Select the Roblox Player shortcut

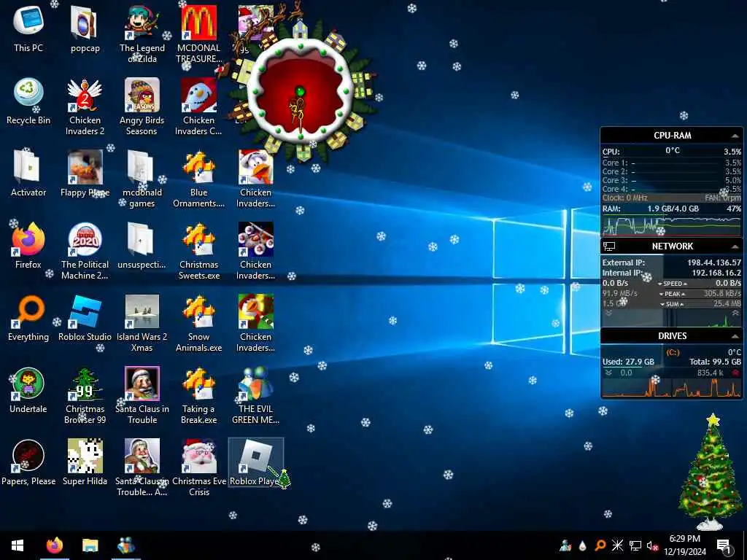(x=256, y=463)
